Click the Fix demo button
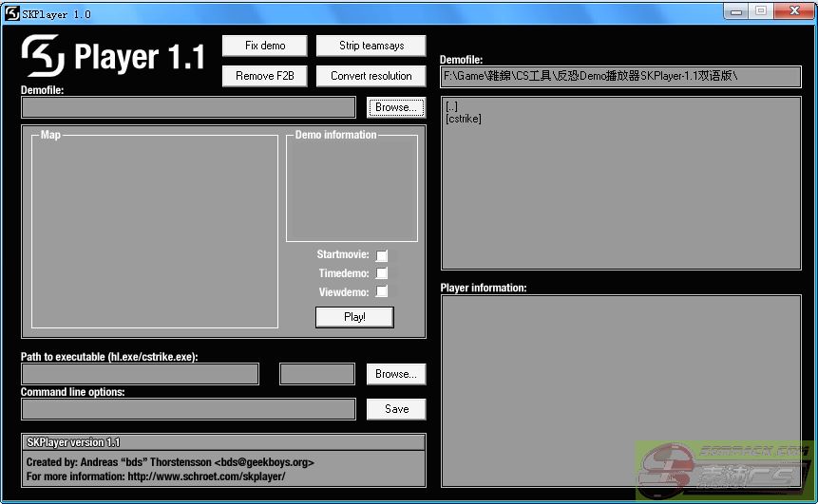The image size is (818, 504). coord(265,46)
